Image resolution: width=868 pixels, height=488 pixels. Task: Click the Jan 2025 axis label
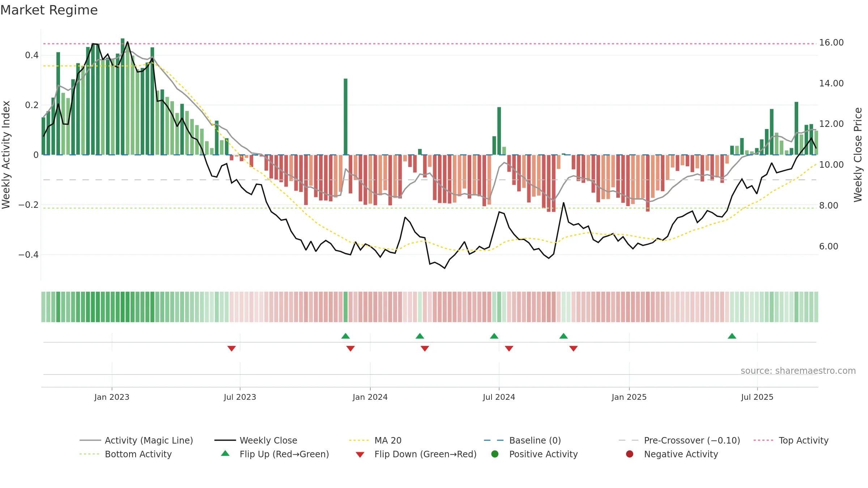click(x=629, y=397)
